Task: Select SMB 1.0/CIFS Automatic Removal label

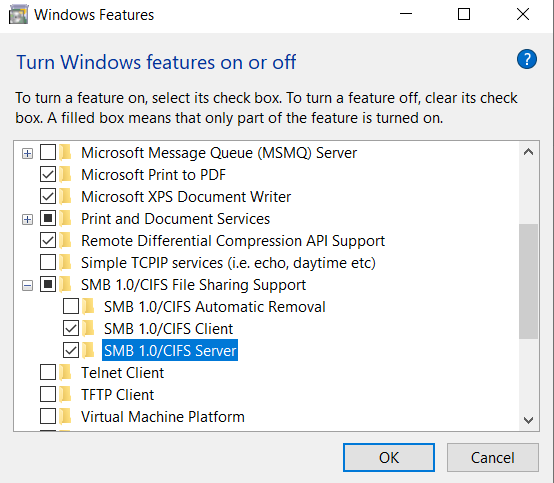Action: coord(215,307)
